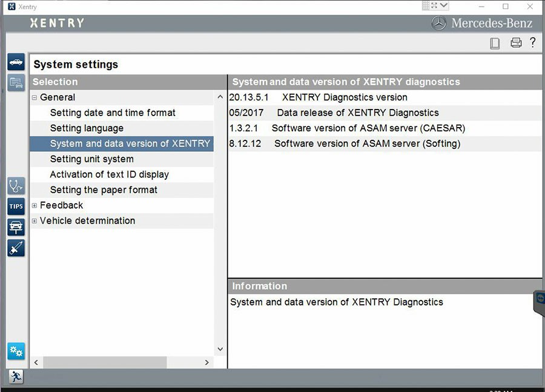Click the vehicle selection car icon
Image resolution: width=545 pixels, height=392 pixels.
(16, 62)
